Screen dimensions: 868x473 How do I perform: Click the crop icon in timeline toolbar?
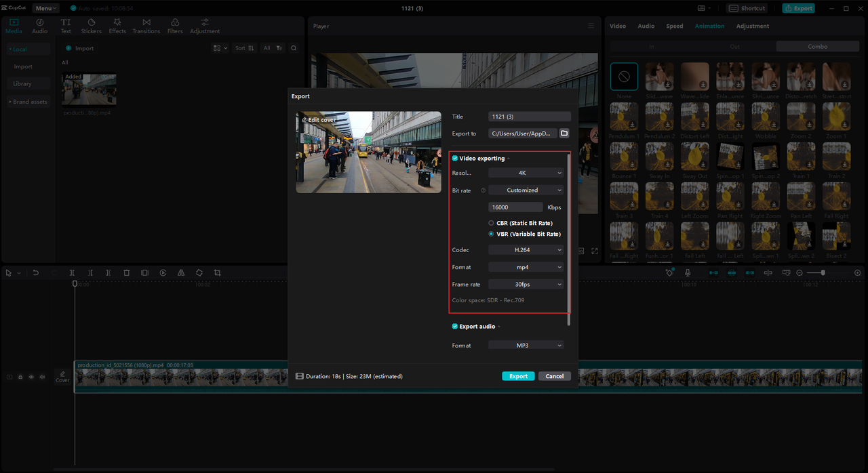click(218, 272)
